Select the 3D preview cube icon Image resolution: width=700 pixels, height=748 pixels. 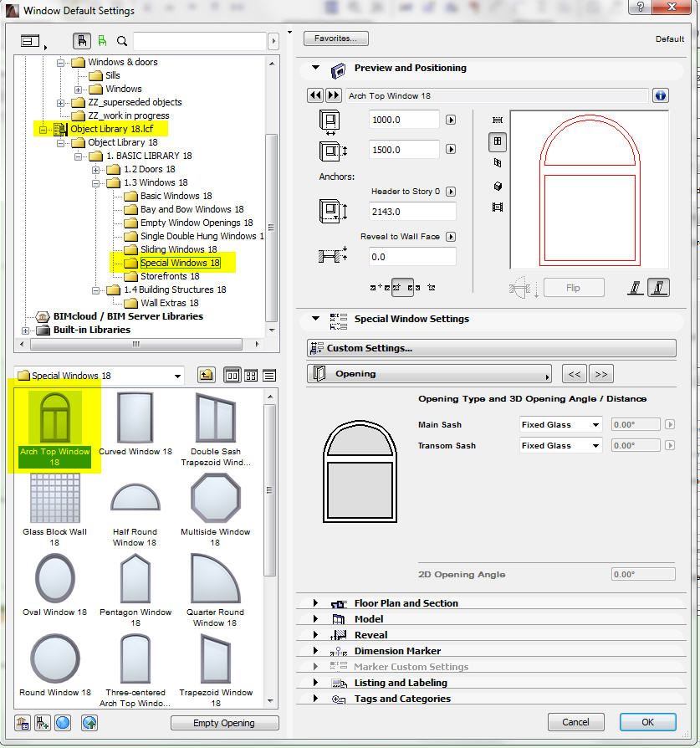coord(498,186)
